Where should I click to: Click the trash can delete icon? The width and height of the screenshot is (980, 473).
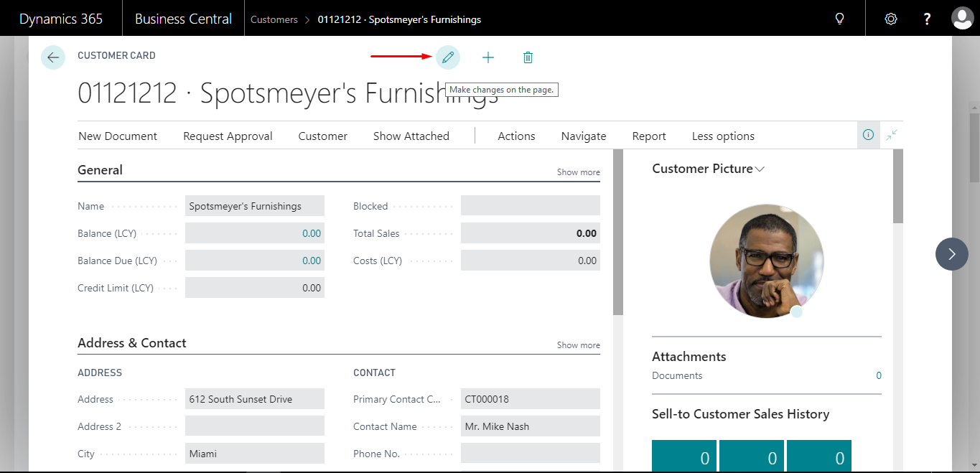[x=528, y=57]
